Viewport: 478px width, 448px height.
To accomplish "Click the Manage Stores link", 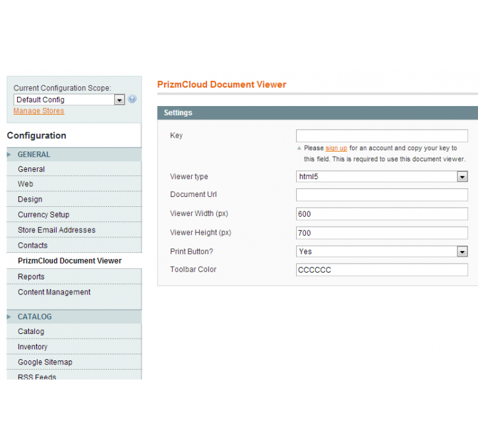I will coord(39,111).
